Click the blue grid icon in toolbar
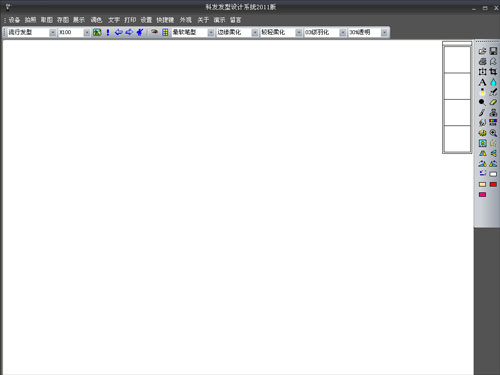Viewport: 500px width, 375px height. pos(165,32)
